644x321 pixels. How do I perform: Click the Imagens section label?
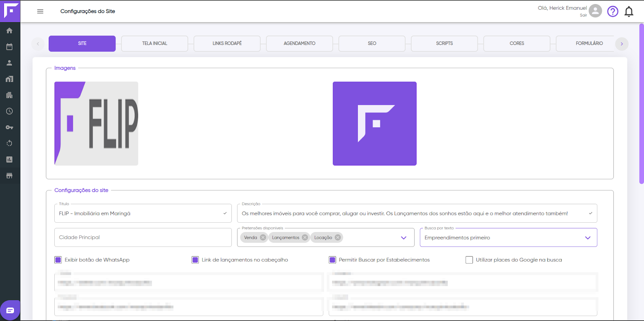click(x=65, y=68)
